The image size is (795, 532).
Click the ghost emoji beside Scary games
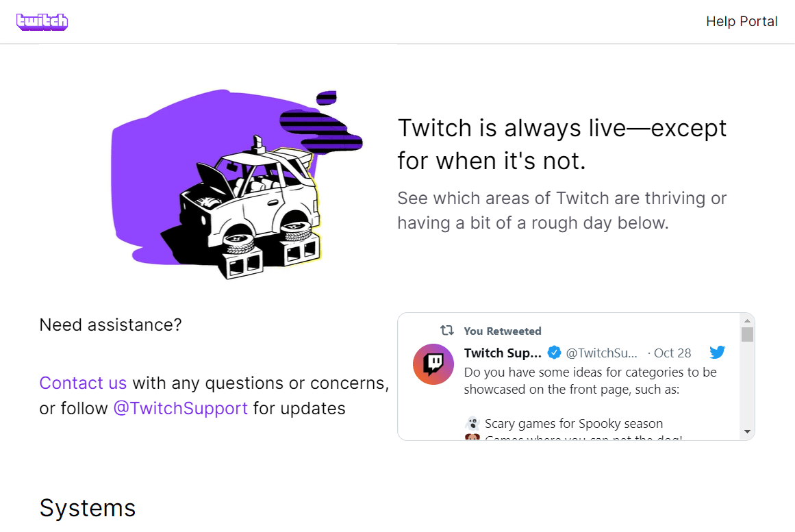472,423
